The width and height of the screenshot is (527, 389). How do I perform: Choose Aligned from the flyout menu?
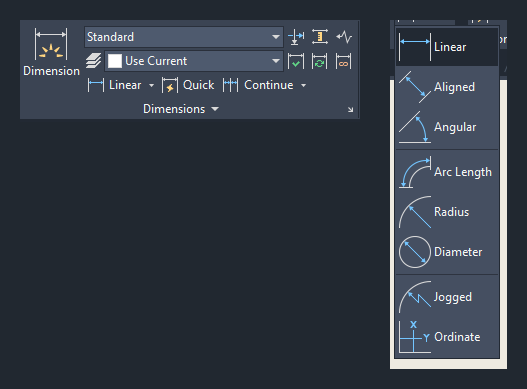[447, 87]
